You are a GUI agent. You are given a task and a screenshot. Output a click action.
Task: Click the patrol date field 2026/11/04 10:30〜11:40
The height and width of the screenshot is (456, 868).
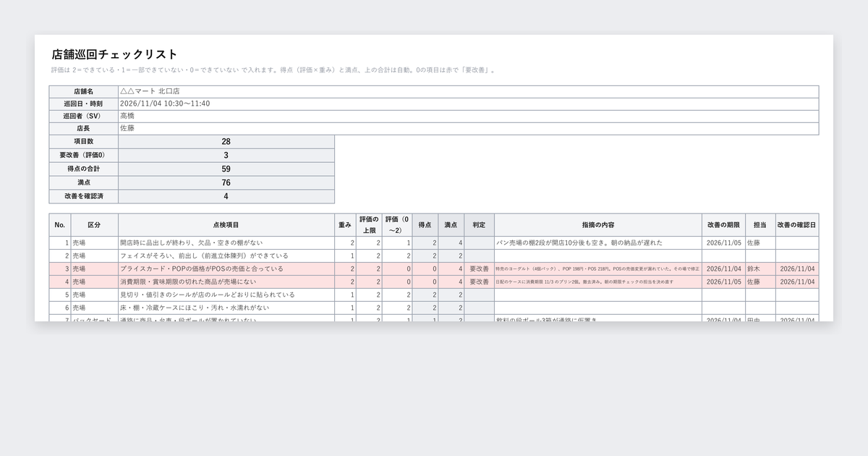(x=469, y=104)
